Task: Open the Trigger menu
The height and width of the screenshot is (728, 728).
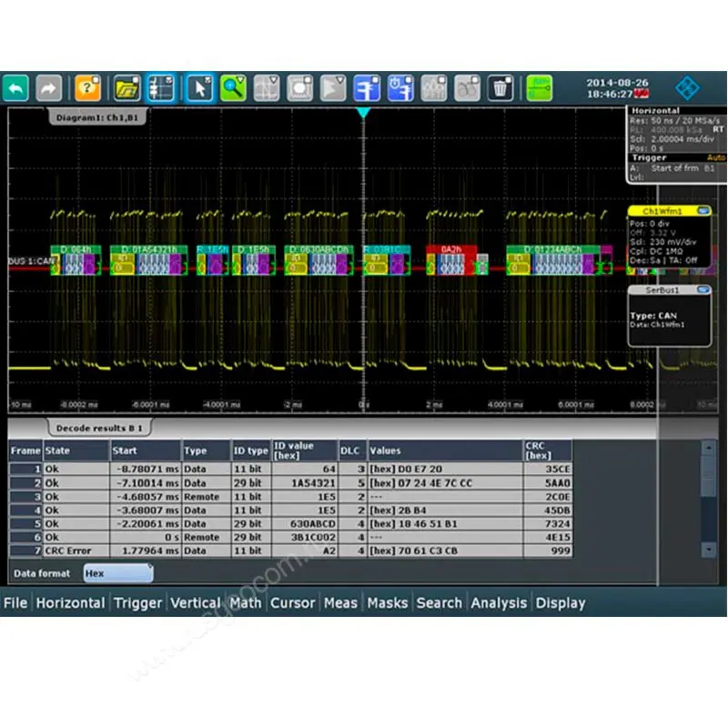Action: click(137, 602)
